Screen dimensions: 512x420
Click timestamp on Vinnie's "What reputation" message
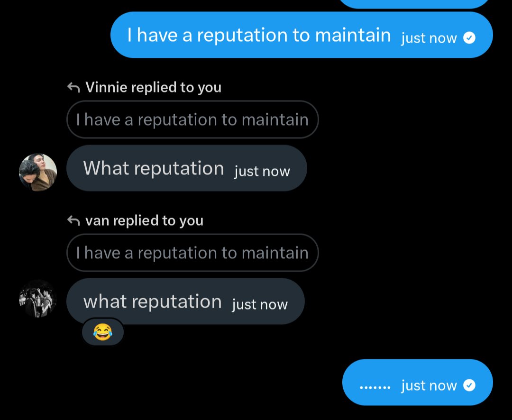point(262,171)
